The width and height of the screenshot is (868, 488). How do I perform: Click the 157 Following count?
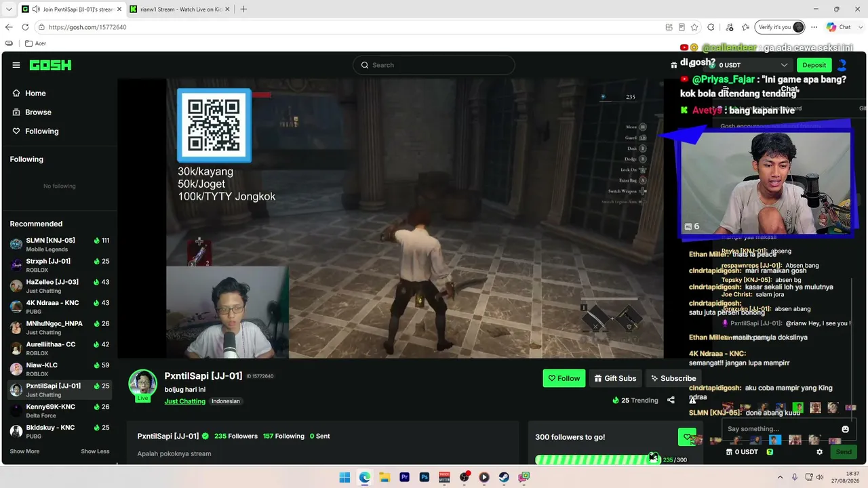tap(283, 436)
